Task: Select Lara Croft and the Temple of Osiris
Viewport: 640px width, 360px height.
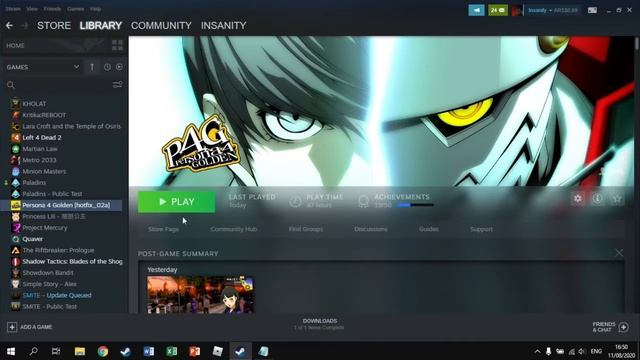Action: tap(71, 126)
